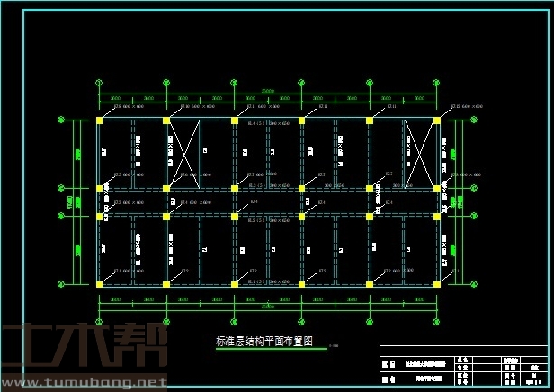Click the overall dimension text below the plan
Screen dimensions: 554x392
coord(268,307)
